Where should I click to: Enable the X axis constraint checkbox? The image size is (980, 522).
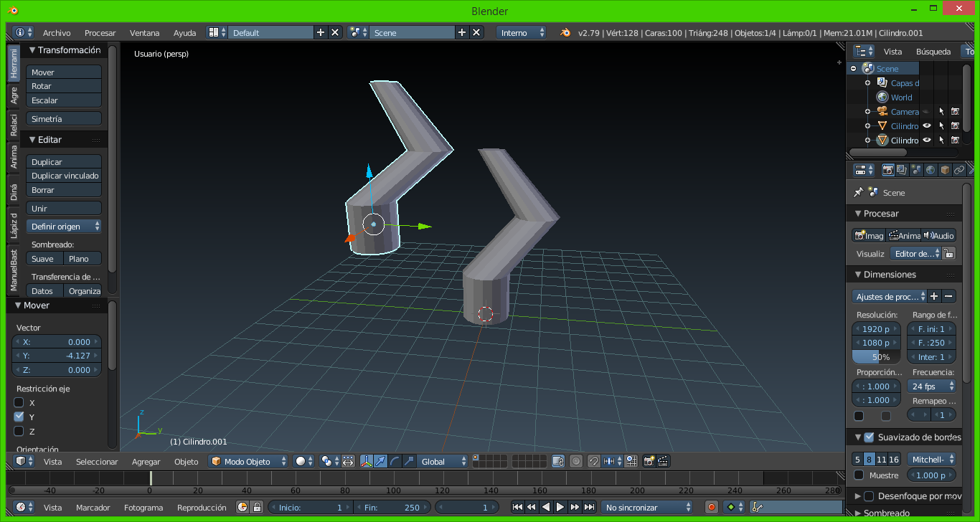click(19, 402)
